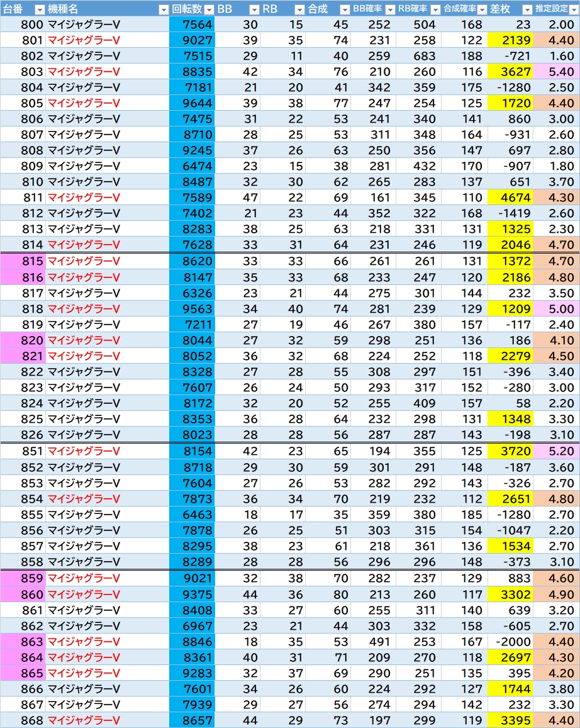Open the BB確率 column filter dropdown
Screen dimensions: 580x728
point(390,9)
